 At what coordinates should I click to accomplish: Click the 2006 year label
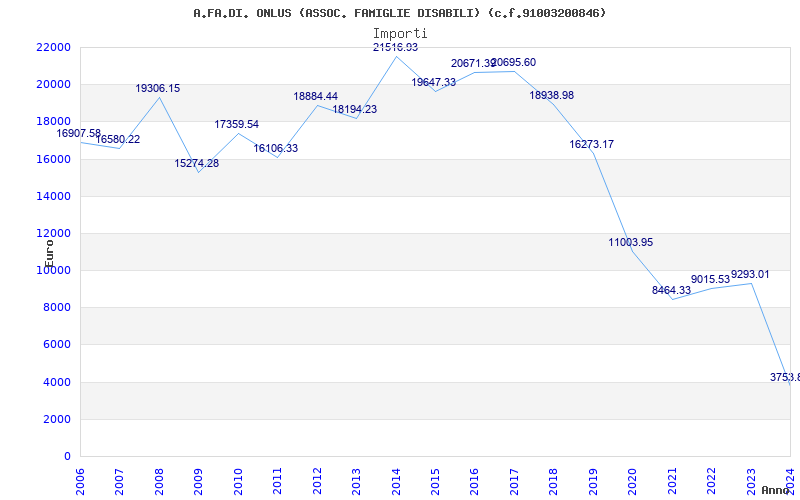[x=80, y=481]
